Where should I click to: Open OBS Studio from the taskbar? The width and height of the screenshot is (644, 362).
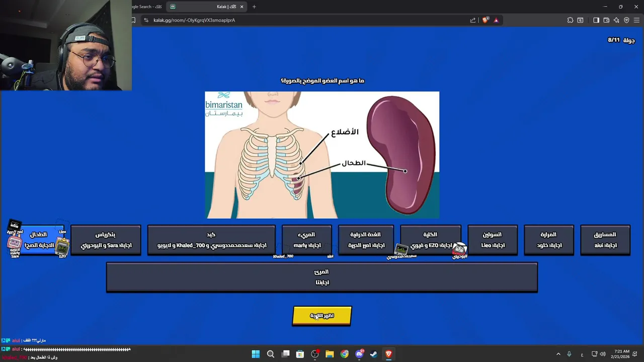315,354
